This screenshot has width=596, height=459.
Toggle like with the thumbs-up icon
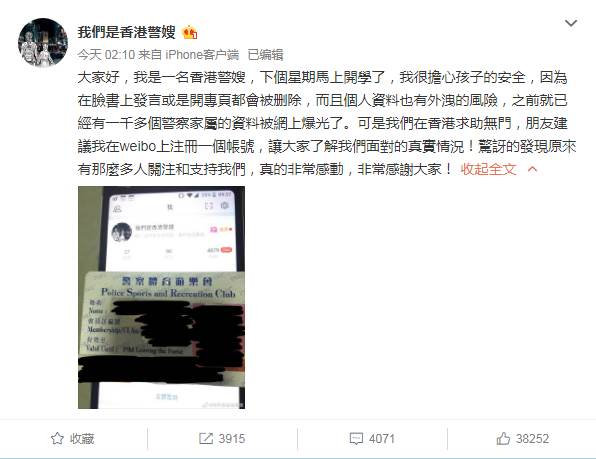tap(503, 438)
